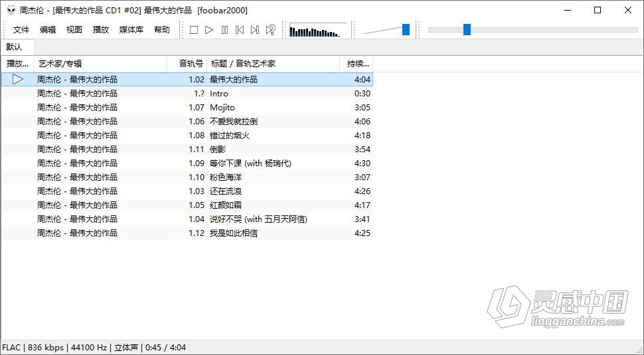This screenshot has height=355, width=644.
Task: Select the track 红颜如霜
Action: pos(187,205)
